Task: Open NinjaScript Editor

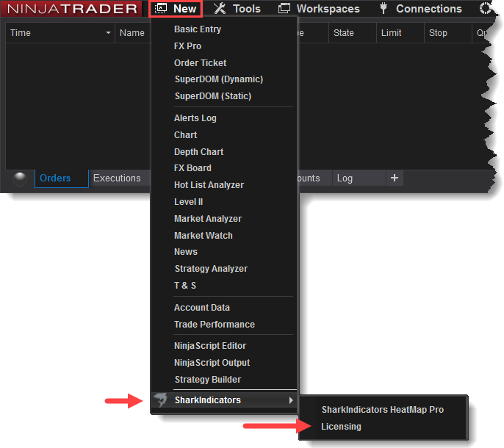Action: [210, 346]
